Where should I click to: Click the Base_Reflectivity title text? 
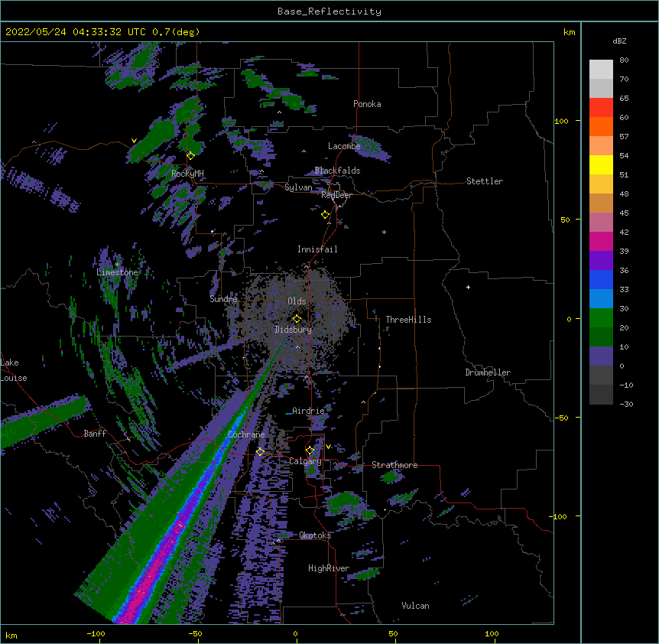tap(329, 11)
